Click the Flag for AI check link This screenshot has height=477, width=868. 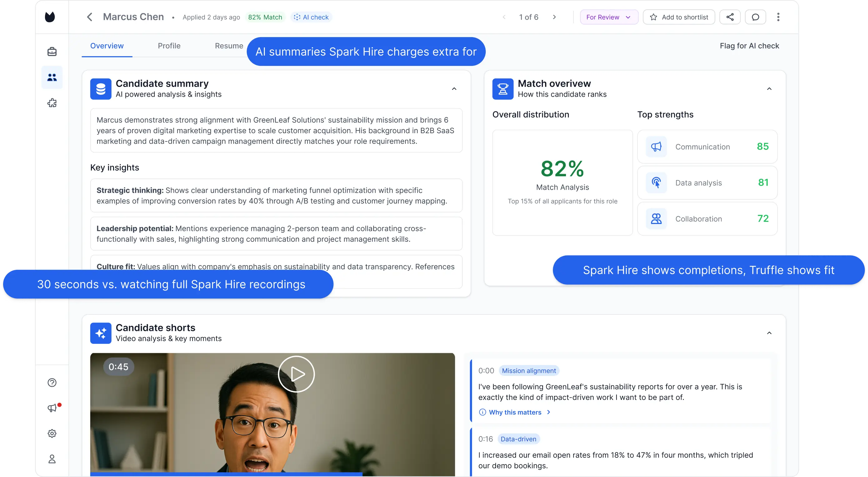click(749, 46)
